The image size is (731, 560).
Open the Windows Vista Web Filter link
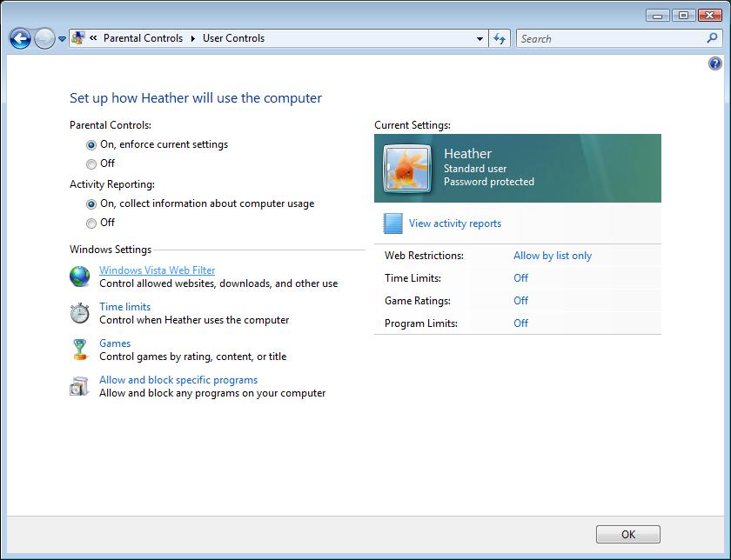coord(158,270)
